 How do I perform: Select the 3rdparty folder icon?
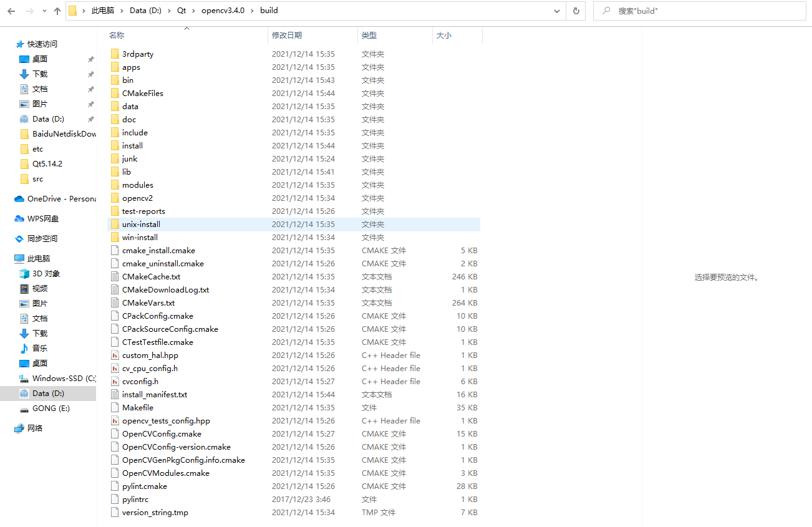click(x=115, y=54)
